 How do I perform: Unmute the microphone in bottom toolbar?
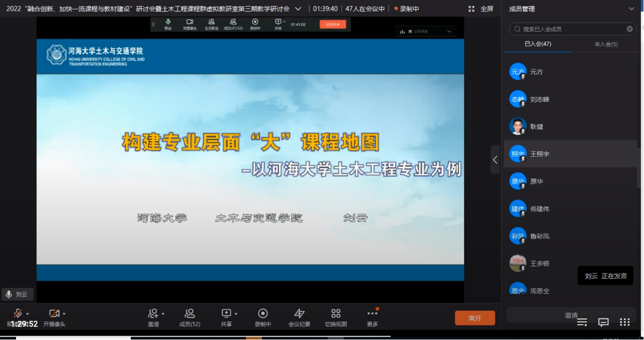coord(18,314)
